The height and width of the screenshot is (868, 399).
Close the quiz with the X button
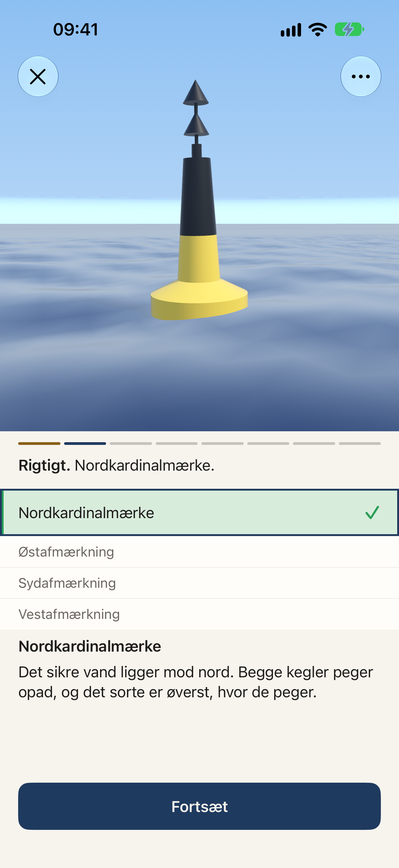pyautogui.click(x=38, y=77)
